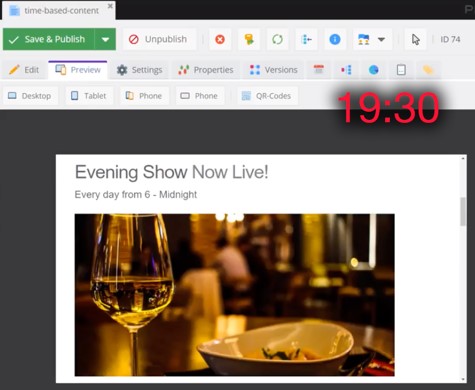Click the preview pane vertical scrollbar
Screen dimensions: 475x390
[463, 211]
